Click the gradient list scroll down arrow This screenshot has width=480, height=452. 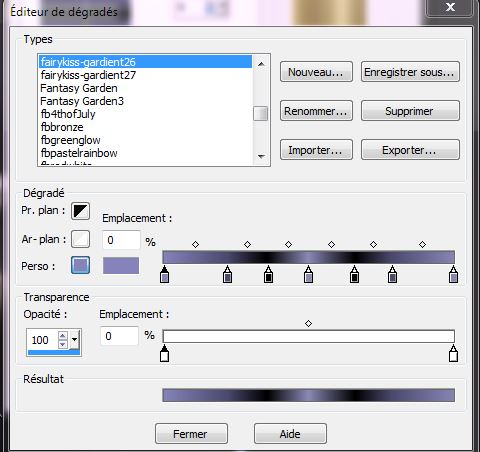(261, 156)
